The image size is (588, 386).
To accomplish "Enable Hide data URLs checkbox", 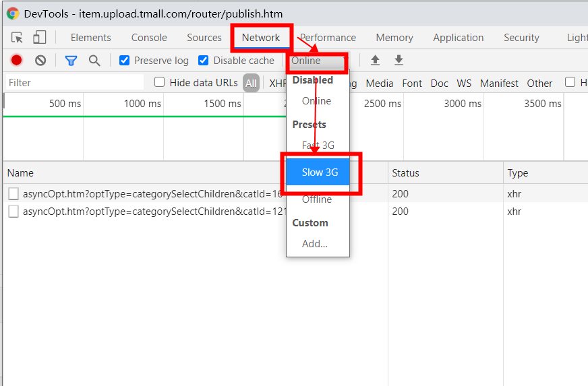I will click(x=159, y=82).
